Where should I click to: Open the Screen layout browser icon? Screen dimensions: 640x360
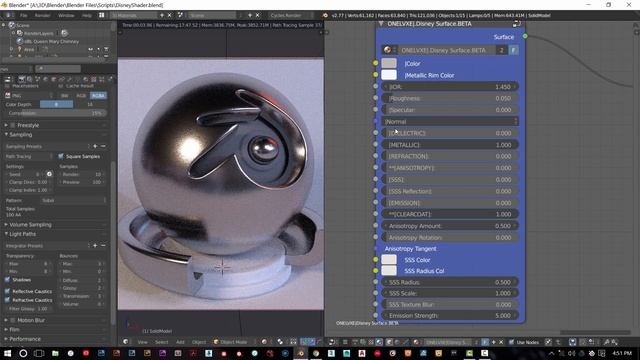coord(102,15)
